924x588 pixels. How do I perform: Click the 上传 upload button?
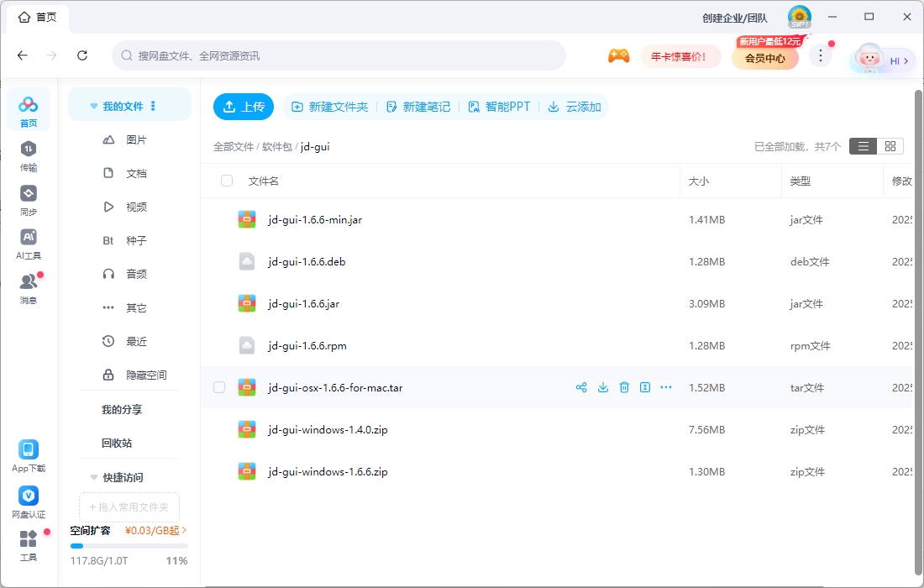pos(244,107)
